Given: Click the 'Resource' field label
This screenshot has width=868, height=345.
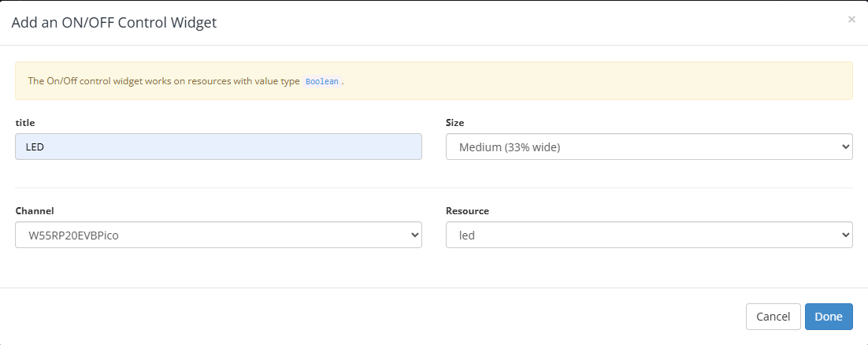Looking at the screenshot, I should click(x=467, y=211).
